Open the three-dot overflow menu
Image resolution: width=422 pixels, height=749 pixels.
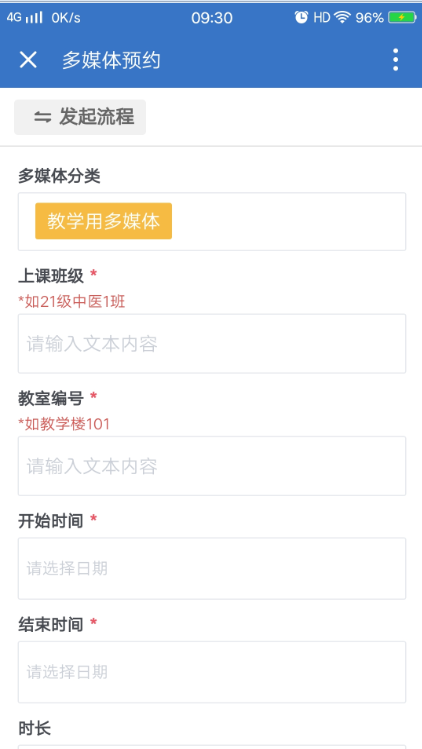pyautogui.click(x=395, y=60)
